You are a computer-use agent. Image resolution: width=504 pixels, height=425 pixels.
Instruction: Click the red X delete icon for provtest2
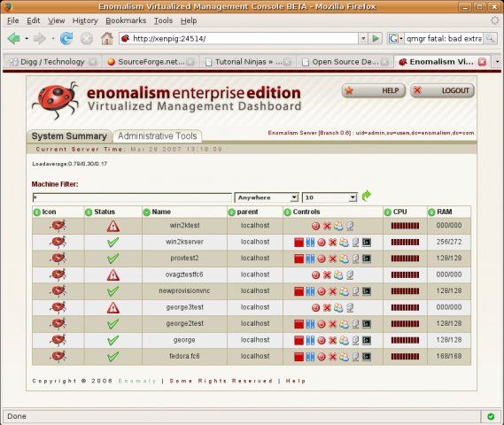(x=333, y=259)
